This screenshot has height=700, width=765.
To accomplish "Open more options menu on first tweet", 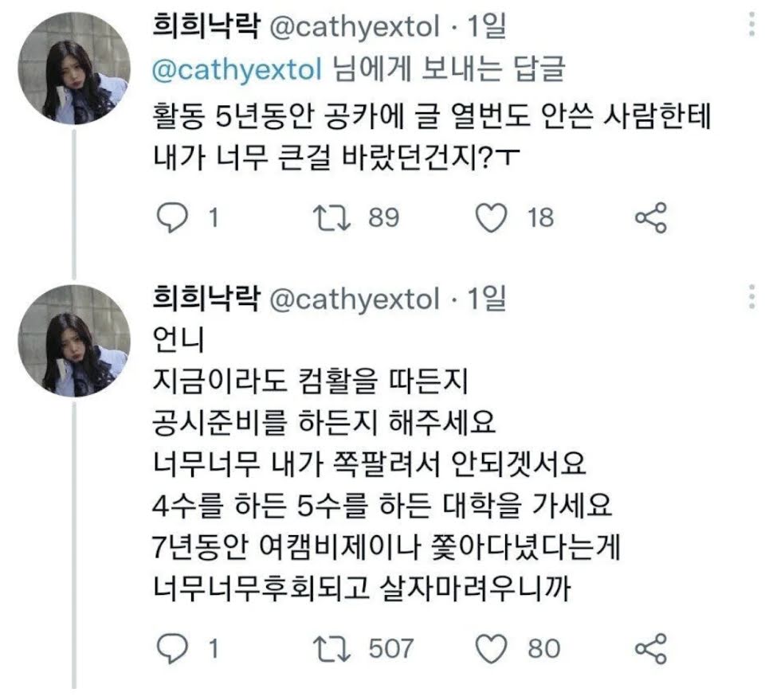I will [751, 23].
